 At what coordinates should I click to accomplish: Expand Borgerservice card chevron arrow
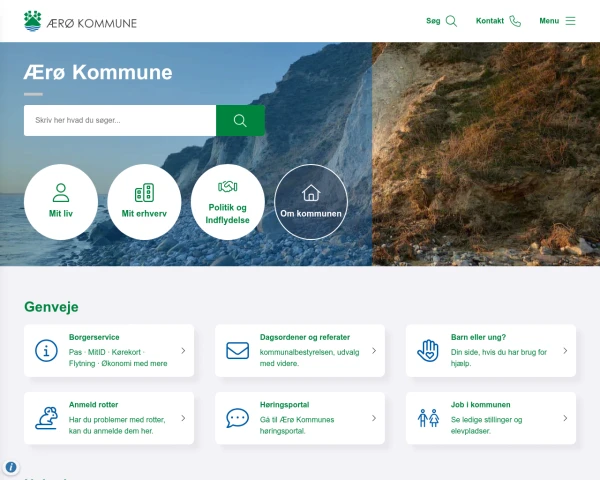(183, 351)
